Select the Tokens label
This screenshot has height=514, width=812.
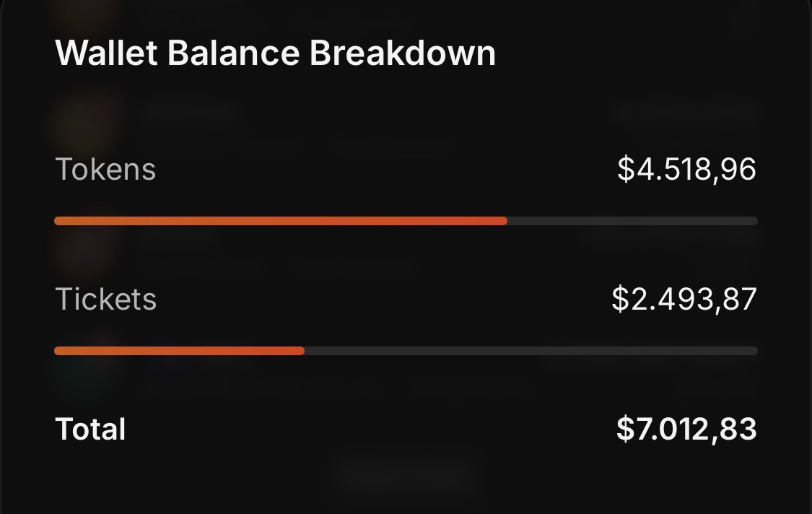105,169
